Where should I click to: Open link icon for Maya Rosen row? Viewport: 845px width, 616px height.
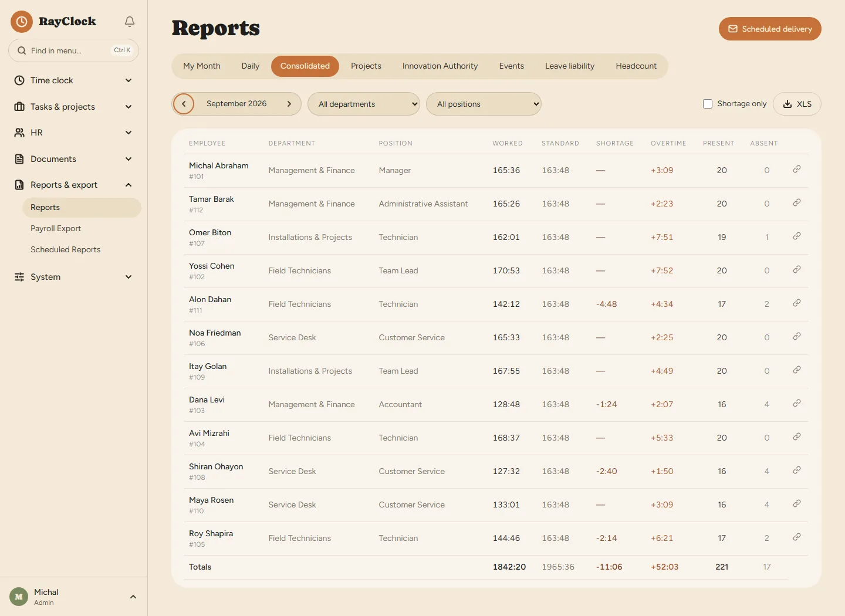point(797,504)
